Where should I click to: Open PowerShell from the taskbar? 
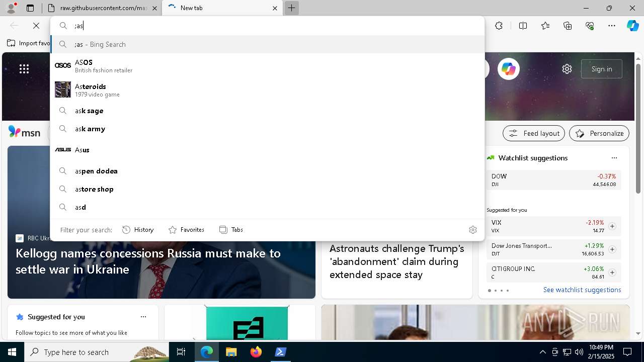tap(281, 352)
